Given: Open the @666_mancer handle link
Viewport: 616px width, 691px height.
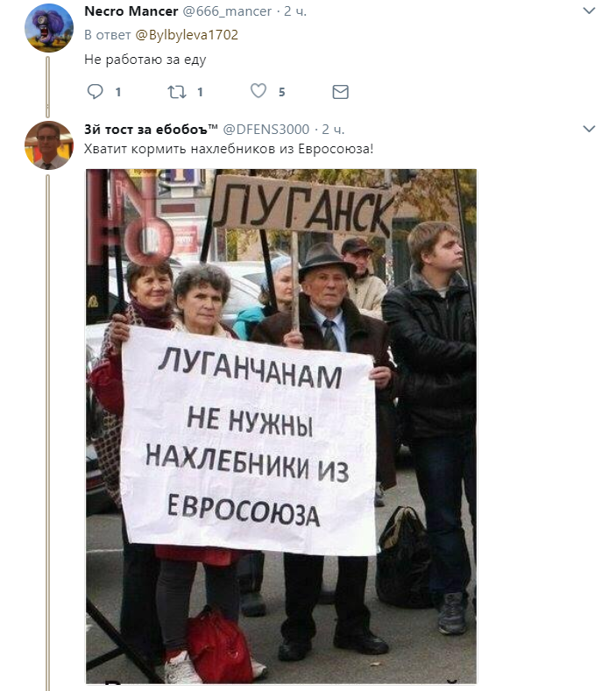Looking at the screenshot, I should pyautogui.click(x=227, y=11).
